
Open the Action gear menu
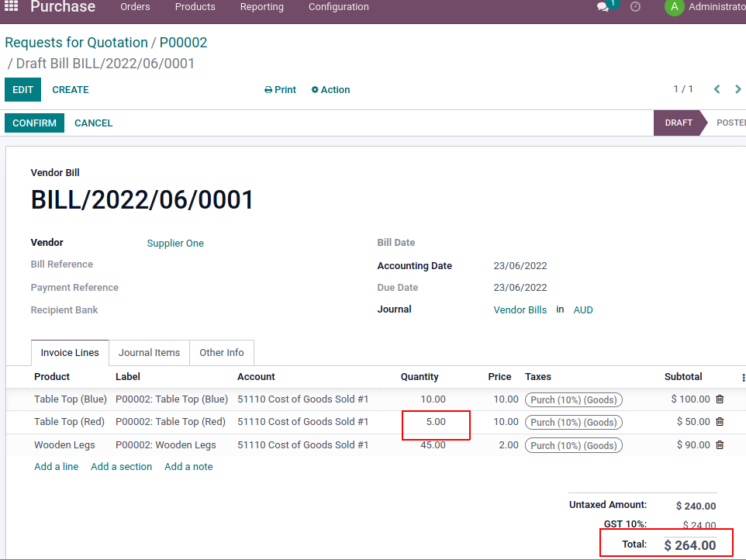pos(330,89)
